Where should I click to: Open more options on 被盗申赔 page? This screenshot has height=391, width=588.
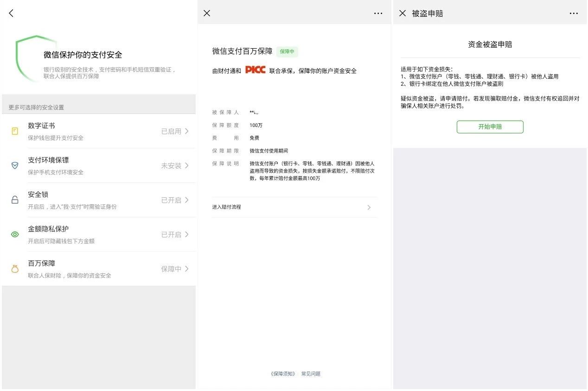[x=574, y=13]
